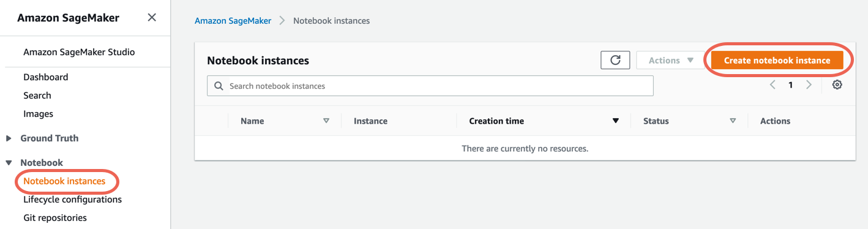
Task: Sort by Creation time descending arrow
Action: (x=616, y=121)
